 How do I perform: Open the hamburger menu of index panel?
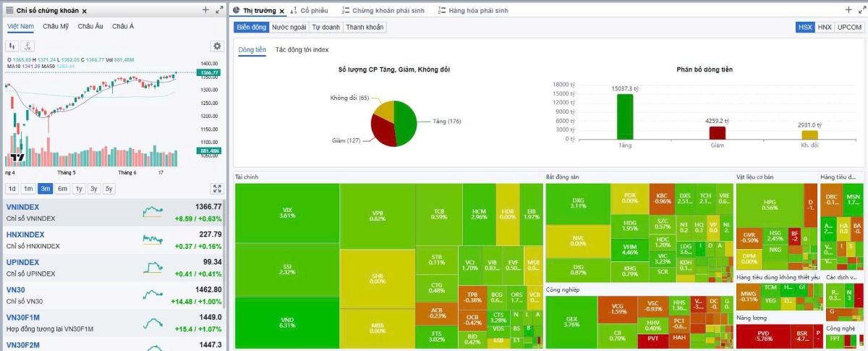9,11
